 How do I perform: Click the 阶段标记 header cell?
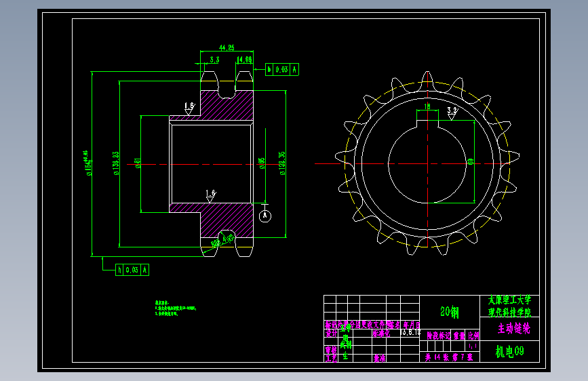coord(438,336)
